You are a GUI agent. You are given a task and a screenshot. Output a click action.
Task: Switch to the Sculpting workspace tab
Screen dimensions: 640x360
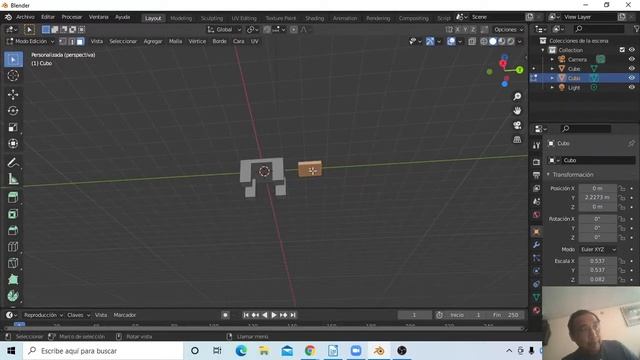click(x=212, y=18)
